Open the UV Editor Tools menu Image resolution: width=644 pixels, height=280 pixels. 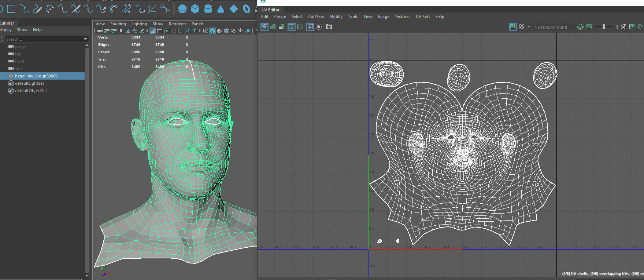tap(353, 17)
